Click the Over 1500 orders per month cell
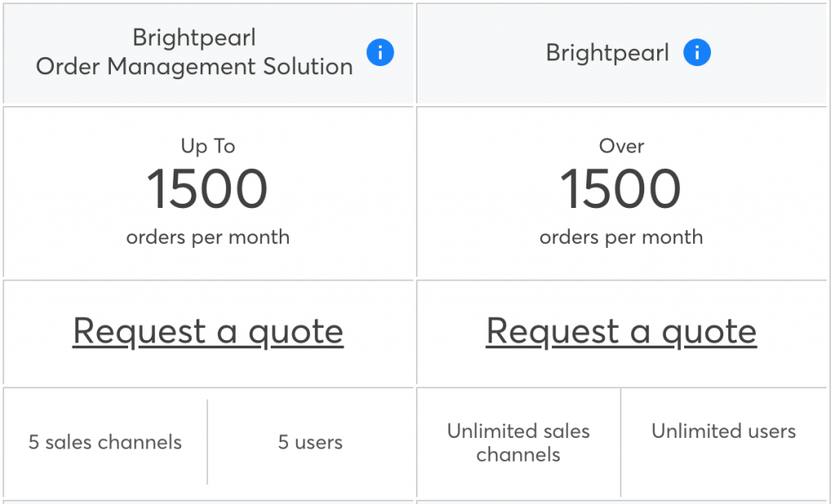The height and width of the screenshot is (504, 835). 621,192
